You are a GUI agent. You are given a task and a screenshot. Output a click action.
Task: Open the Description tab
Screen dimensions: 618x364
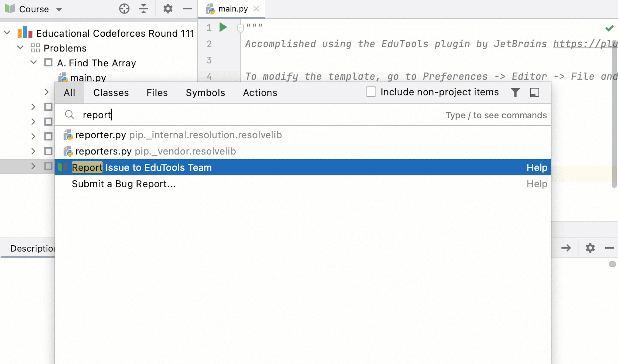(x=32, y=248)
